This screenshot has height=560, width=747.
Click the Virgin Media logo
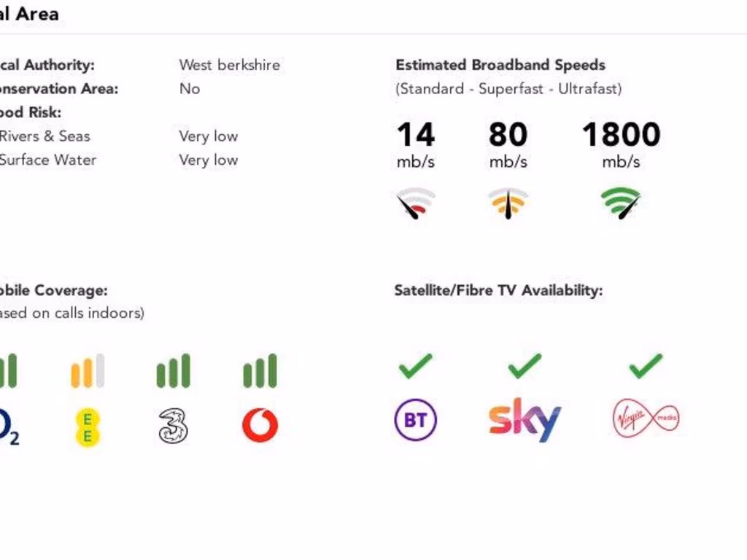(646, 419)
